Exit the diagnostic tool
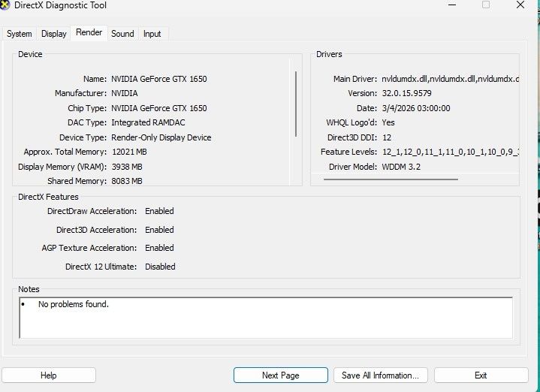The width and height of the screenshot is (540, 392). 481,375
